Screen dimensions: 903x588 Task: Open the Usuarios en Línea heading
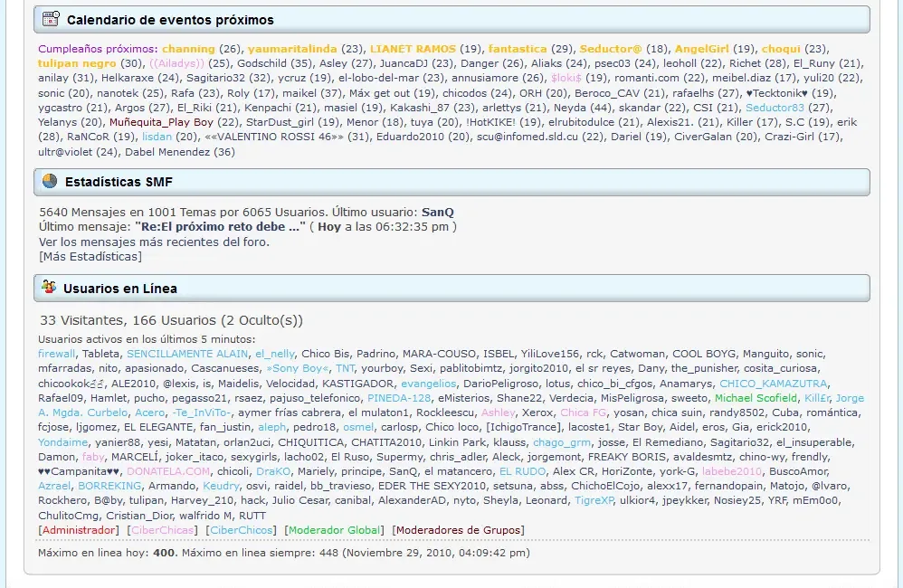pos(120,289)
